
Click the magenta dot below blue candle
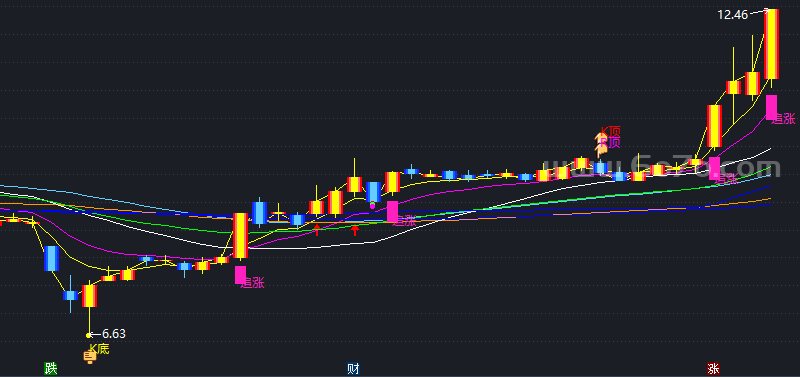click(x=372, y=206)
